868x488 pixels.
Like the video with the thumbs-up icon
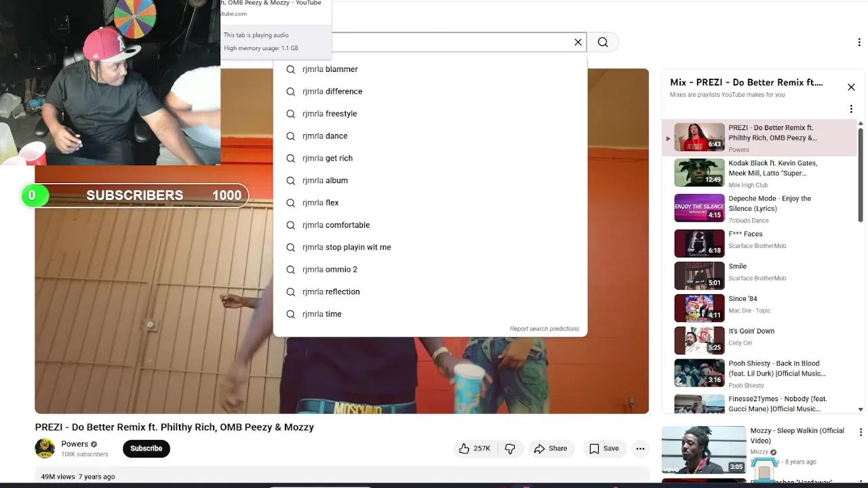474,449
